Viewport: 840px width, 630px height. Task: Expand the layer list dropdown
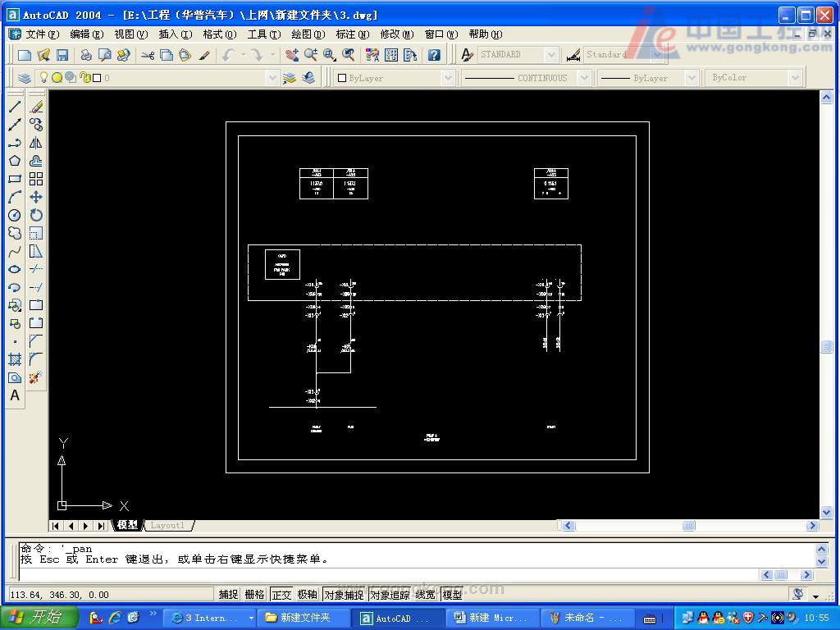(272, 78)
